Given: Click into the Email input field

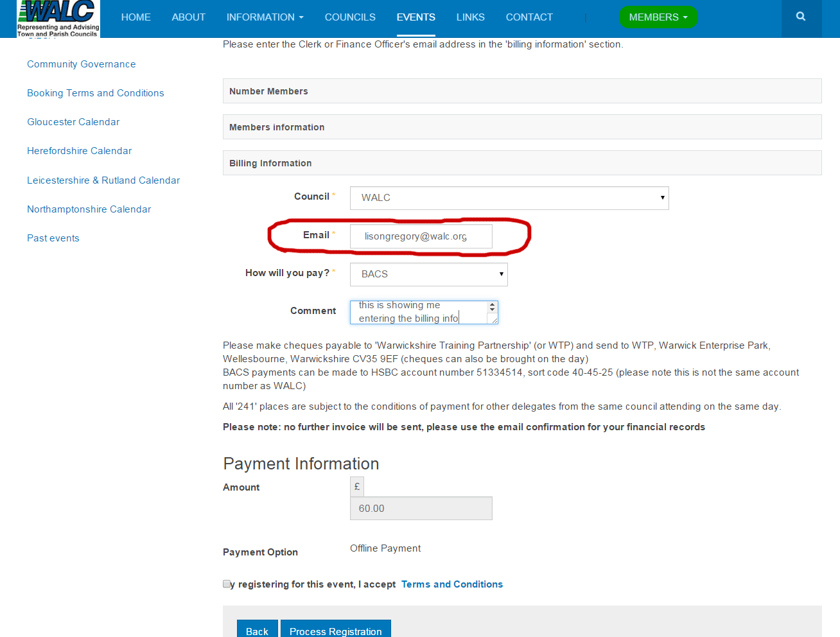Looking at the screenshot, I should (x=421, y=236).
